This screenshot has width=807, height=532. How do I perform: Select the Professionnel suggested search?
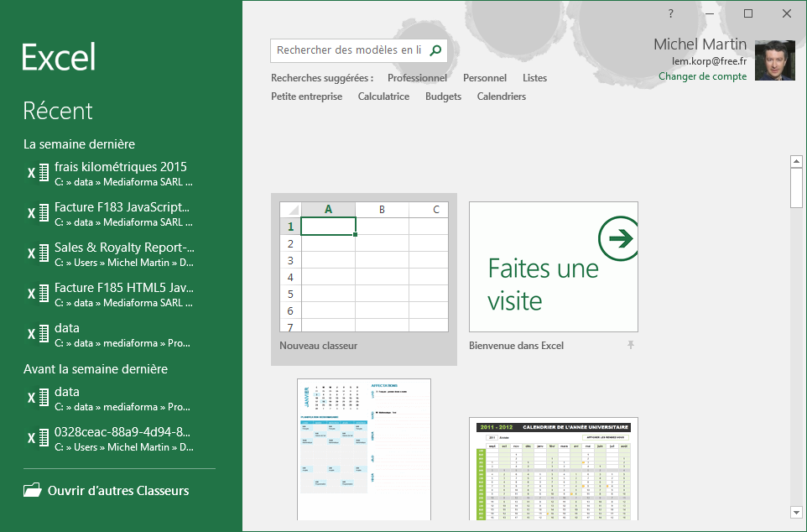(417, 78)
